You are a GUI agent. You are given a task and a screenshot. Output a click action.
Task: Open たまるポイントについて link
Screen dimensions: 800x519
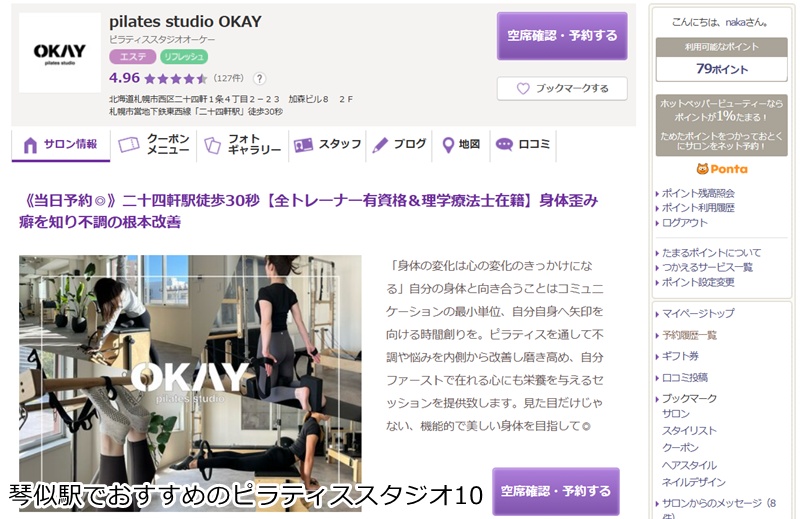click(711, 253)
